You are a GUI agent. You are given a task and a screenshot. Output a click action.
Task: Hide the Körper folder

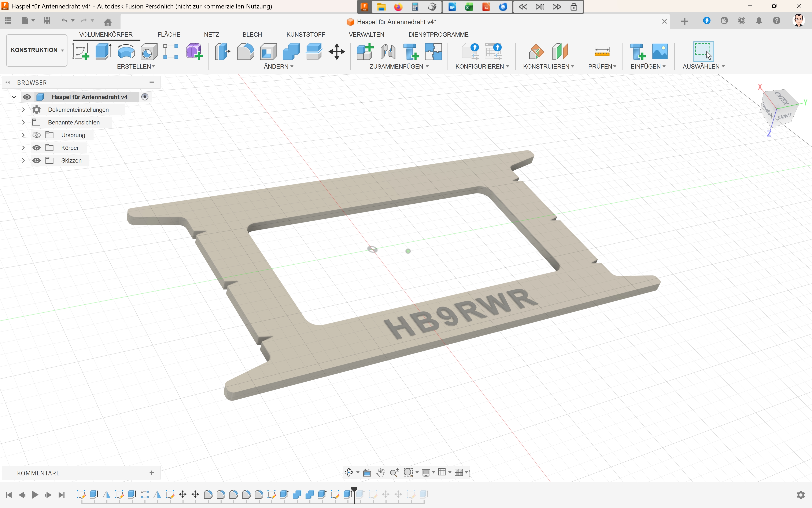click(37, 148)
